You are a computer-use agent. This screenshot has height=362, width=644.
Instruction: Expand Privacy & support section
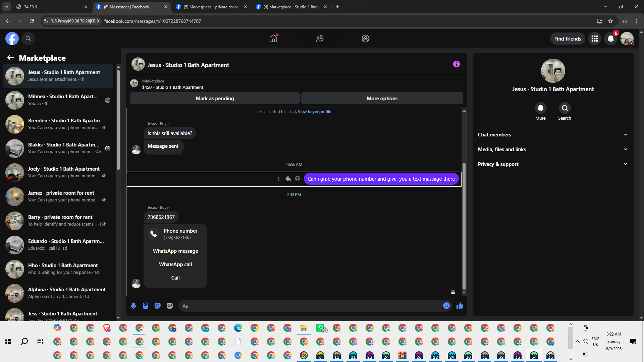point(553,164)
